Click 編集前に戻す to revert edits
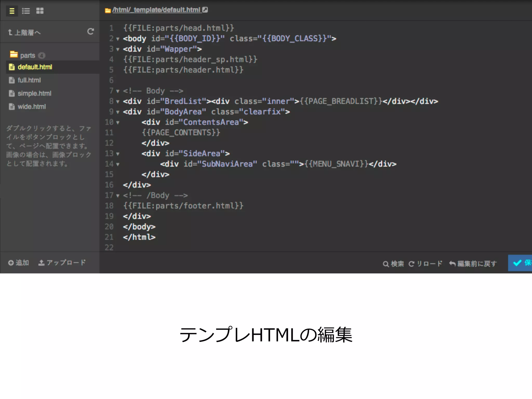The width and height of the screenshot is (532, 399). click(x=473, y=264)
